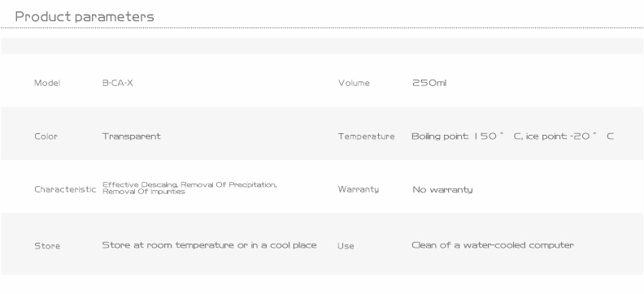Click the Product parameters heading

click(85, 17)
